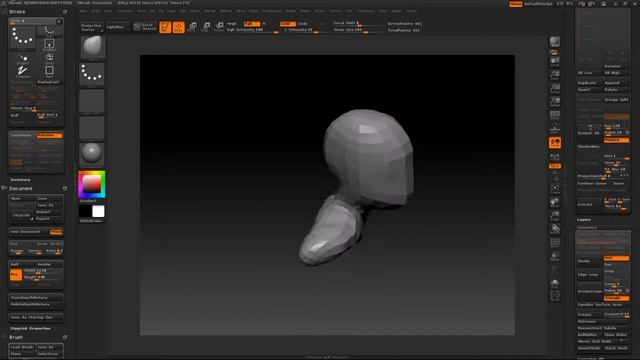
Task: Pick a hue in the color picker
Action: [x=92, y=184]
